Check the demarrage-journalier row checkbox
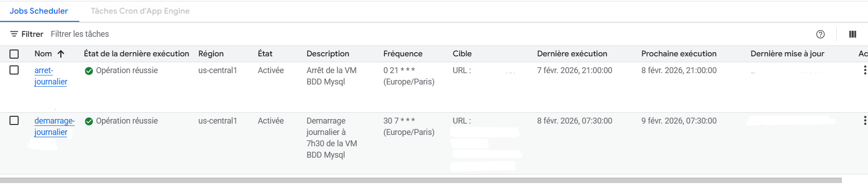This screenshot has width=868, height=184. [14, 120]
